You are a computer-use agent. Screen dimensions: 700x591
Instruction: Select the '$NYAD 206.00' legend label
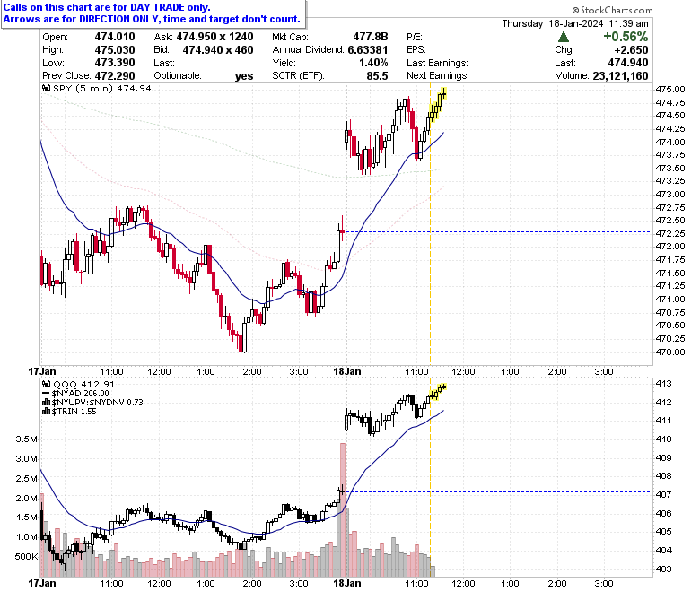point(81,394)
